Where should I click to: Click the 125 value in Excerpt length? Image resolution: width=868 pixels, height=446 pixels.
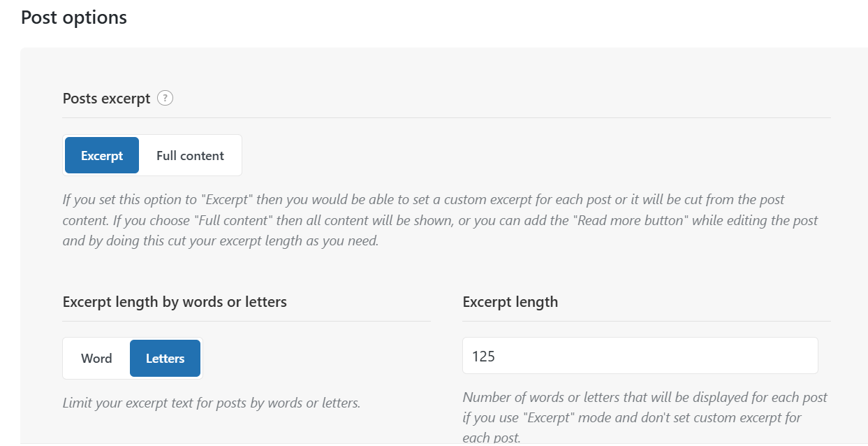coord(483,357)
